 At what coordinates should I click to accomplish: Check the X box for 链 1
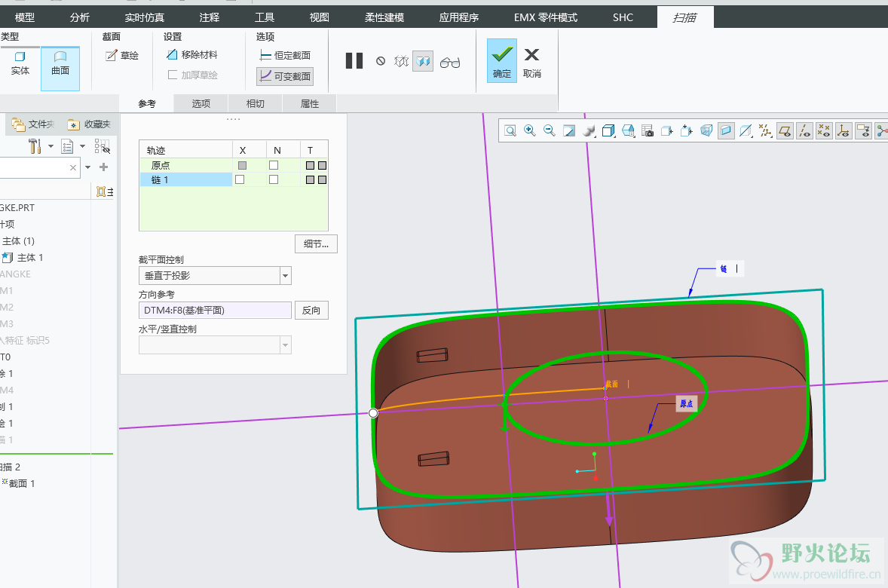[x=240, y=179]
